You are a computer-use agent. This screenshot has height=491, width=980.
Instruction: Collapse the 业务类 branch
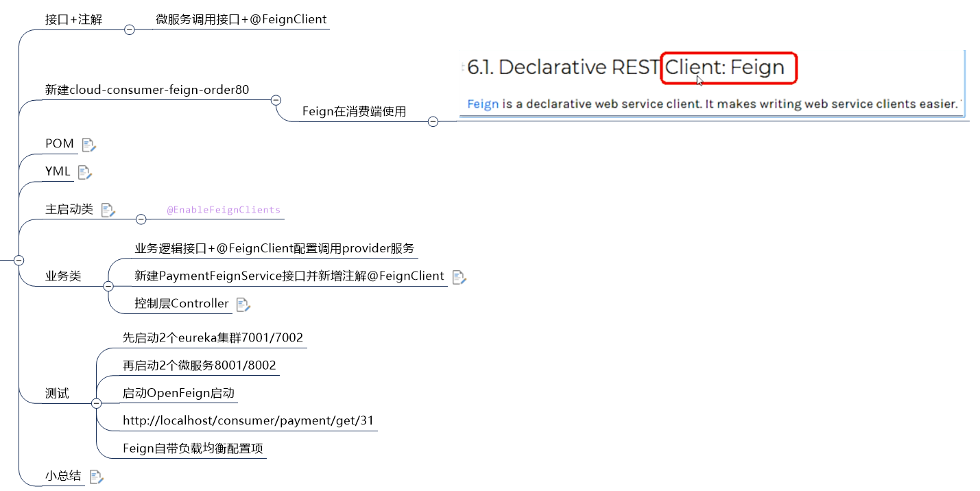(x=108, y=286)
